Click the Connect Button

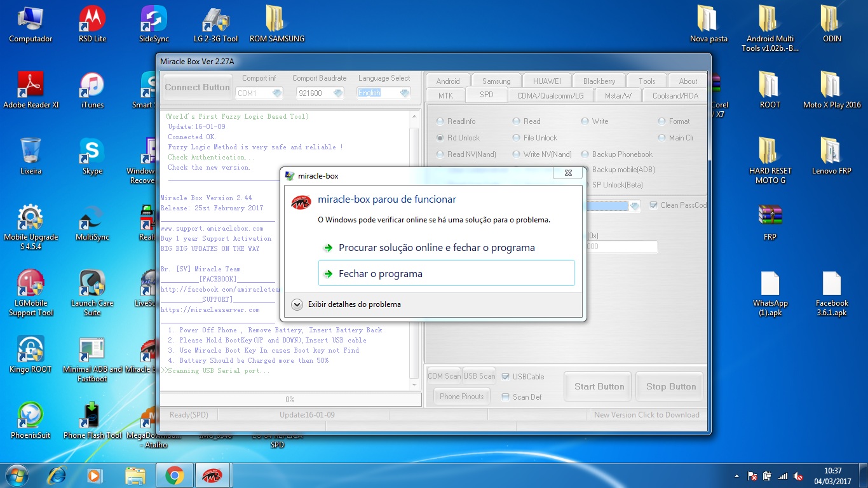[197, 88]
